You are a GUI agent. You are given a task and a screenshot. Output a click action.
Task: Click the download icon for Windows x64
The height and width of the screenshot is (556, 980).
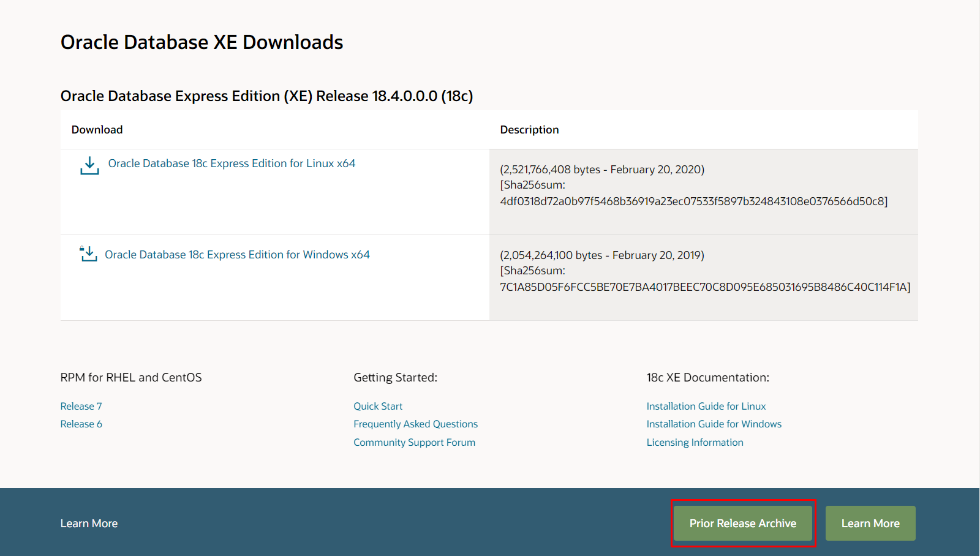pos(88,254)
